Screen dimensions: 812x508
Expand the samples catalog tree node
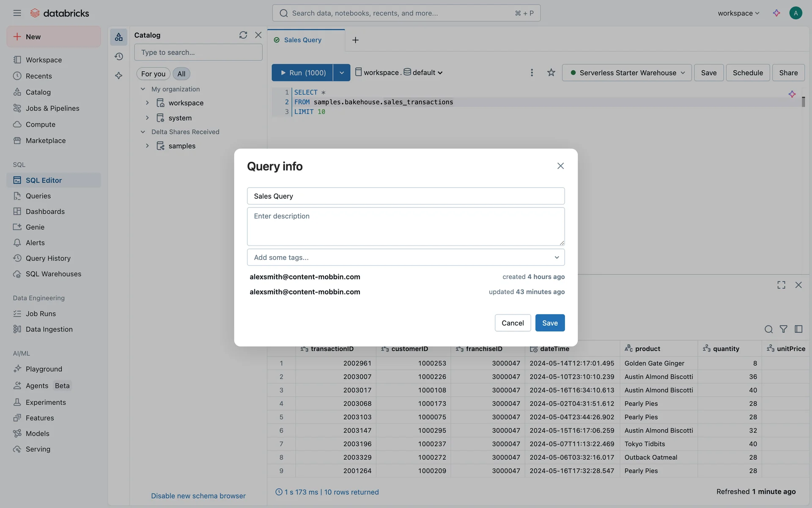(x=147, y=146)
